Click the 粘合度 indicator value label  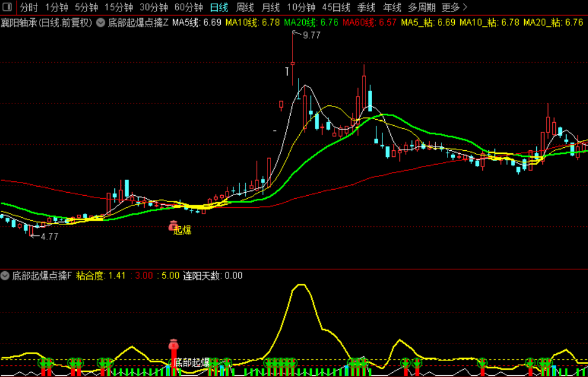pos(90,276)
